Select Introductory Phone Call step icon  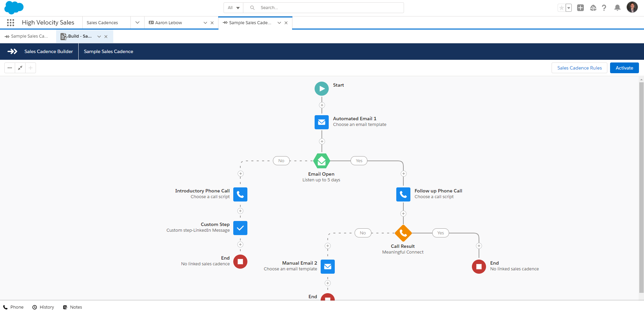coord(240,194)
